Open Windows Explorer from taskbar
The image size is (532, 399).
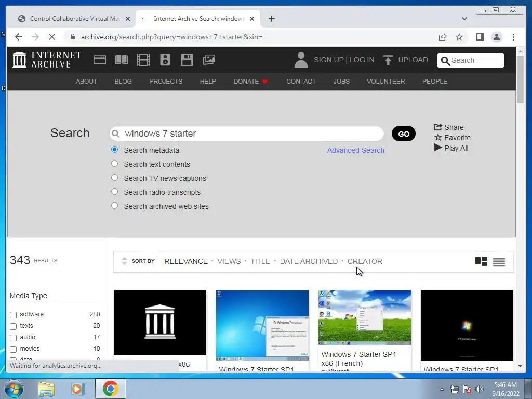(x=46, y=389)
